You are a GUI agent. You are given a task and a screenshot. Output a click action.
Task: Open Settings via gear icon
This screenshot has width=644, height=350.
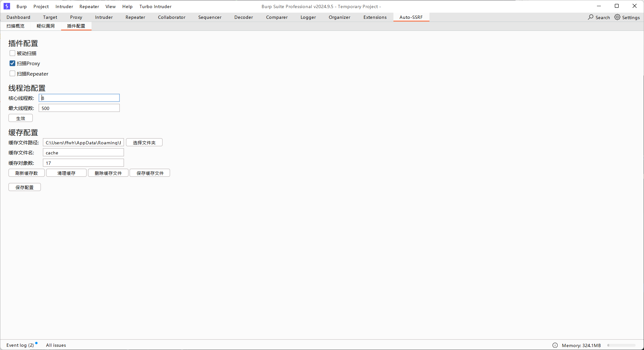(617, 17)
